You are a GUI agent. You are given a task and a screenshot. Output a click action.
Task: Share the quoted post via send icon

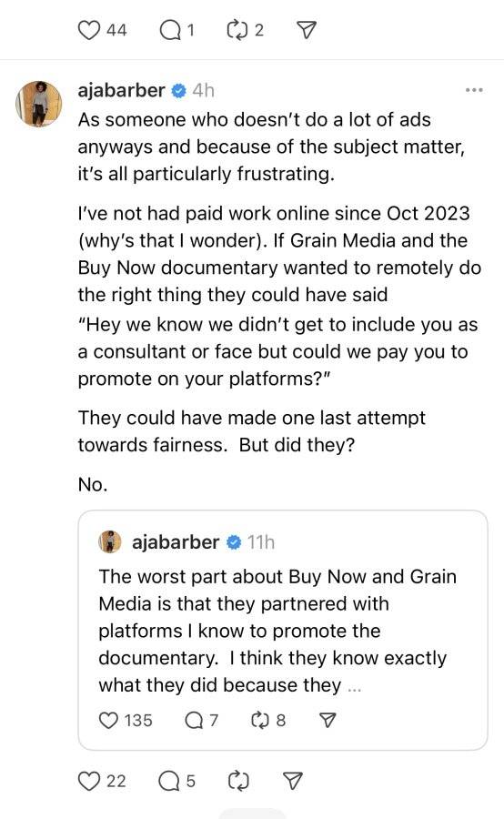(x=327, y=721)
